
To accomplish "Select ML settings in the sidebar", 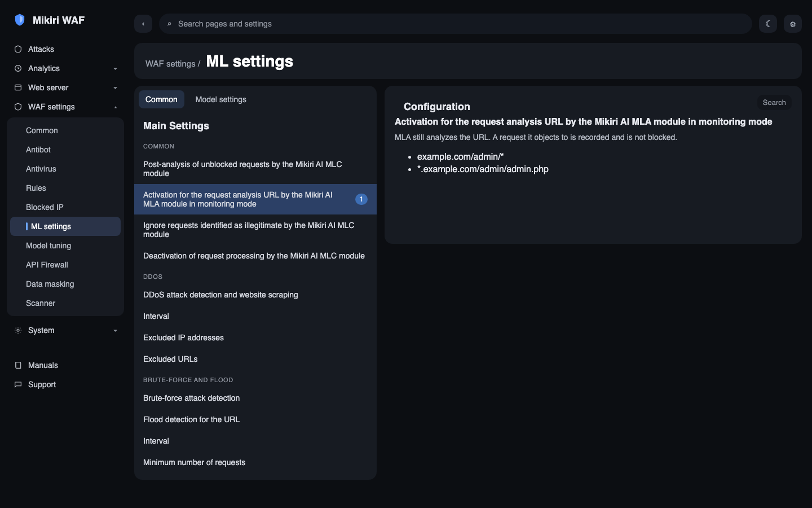I will point(65,226).
